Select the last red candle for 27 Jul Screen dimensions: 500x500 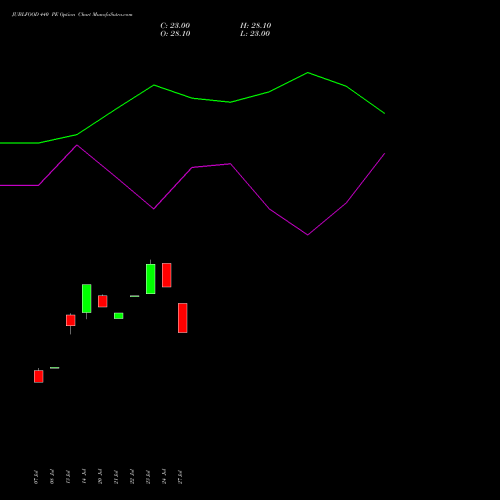point(183,318)
